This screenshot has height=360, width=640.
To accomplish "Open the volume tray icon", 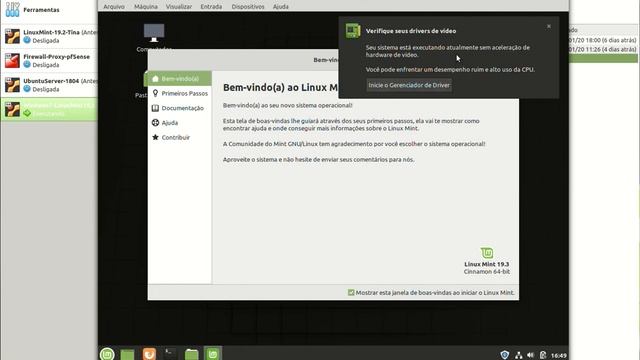I will click(531, 355).
